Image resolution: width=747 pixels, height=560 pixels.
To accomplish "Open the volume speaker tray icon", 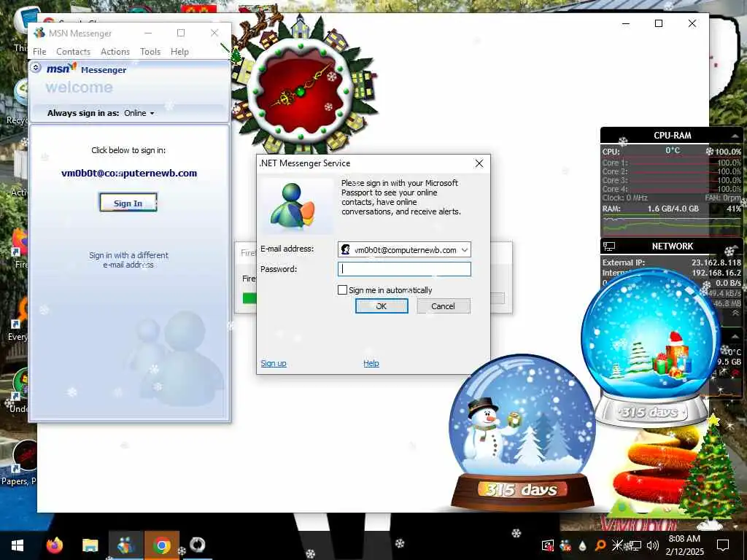I will point(653,545).
